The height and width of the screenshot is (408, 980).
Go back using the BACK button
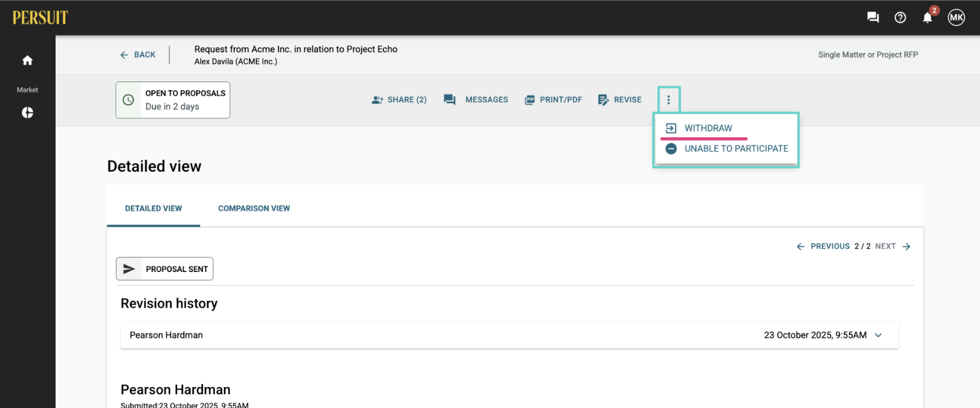pyautogui.click(x=138, y=55)
